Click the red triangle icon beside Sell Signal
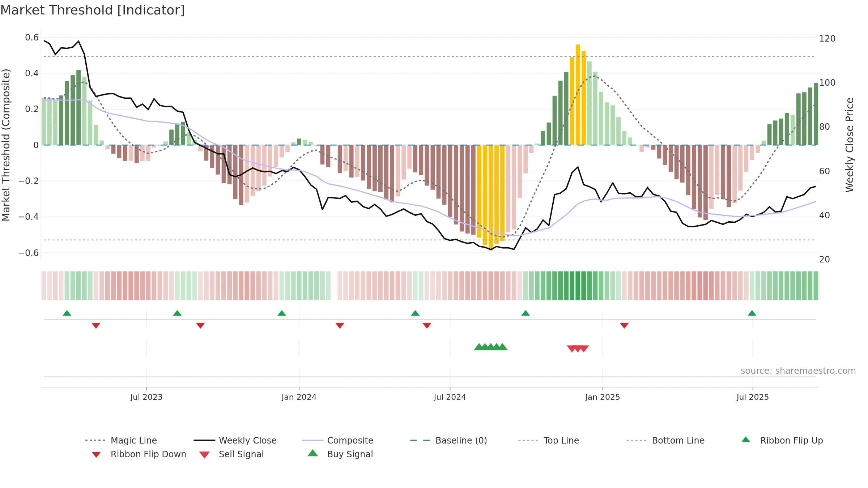The height and width of the screenshot is (488, 868). tap(204, 455)
